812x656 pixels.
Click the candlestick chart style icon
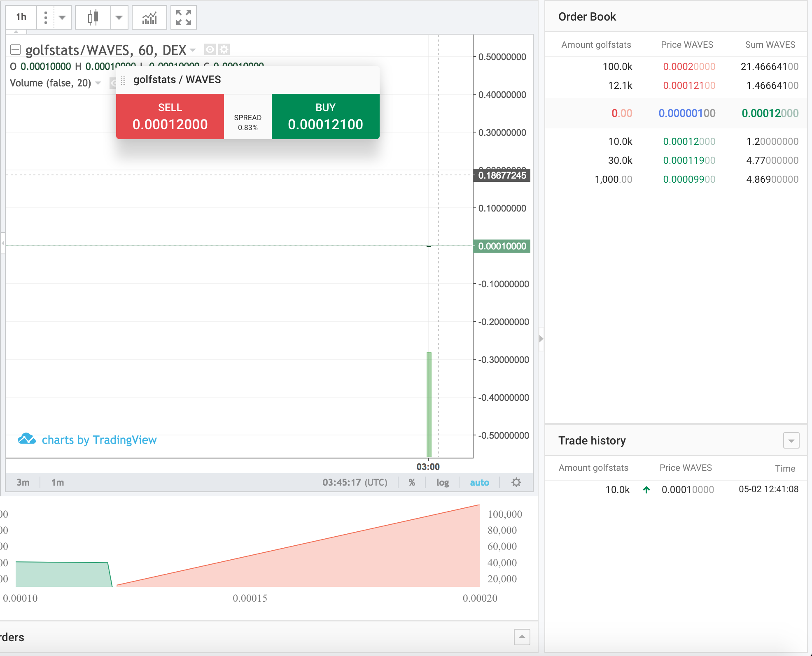93,17
